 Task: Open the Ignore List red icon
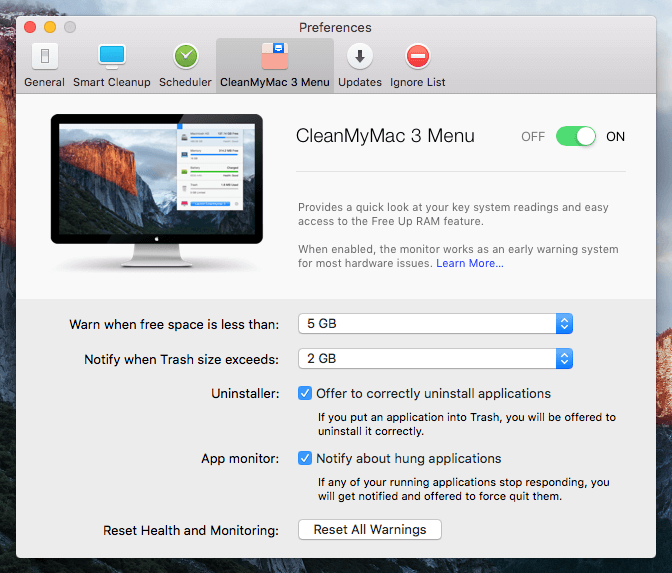coord(418,57)
